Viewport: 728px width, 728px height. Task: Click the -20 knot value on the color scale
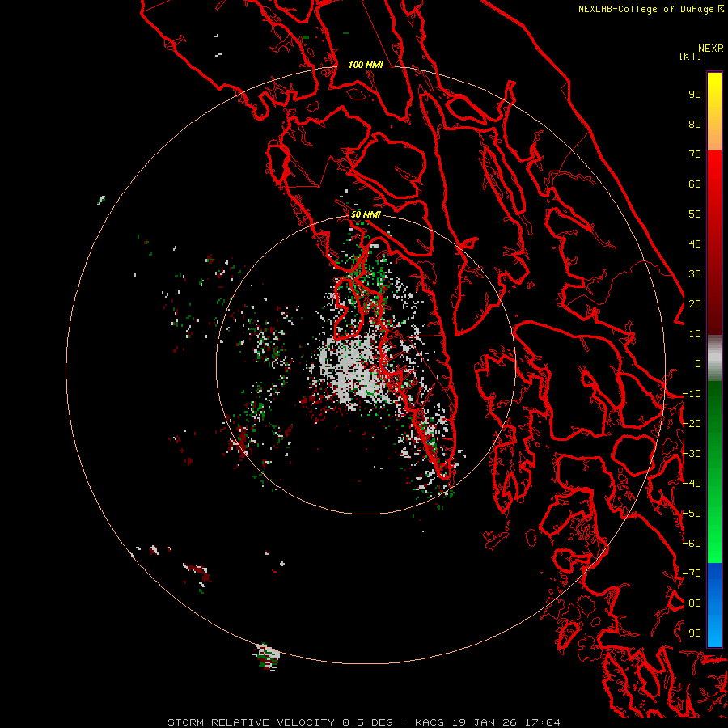pos(692,424)
